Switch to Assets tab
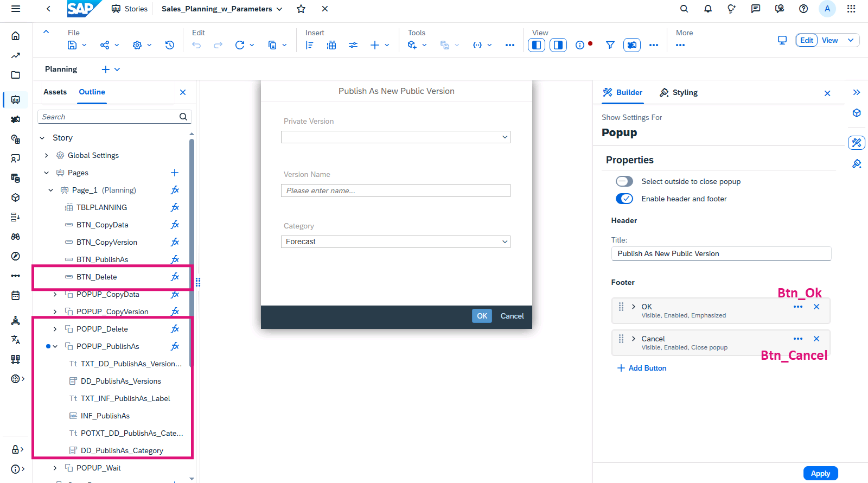The width and height of the screenshot is (868, 483). 55,92
